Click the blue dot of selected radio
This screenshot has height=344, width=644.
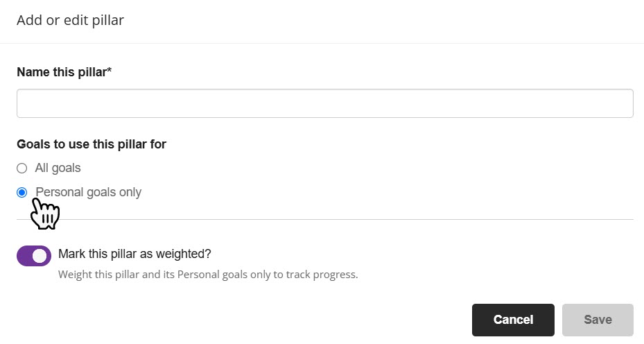point(22,192)
